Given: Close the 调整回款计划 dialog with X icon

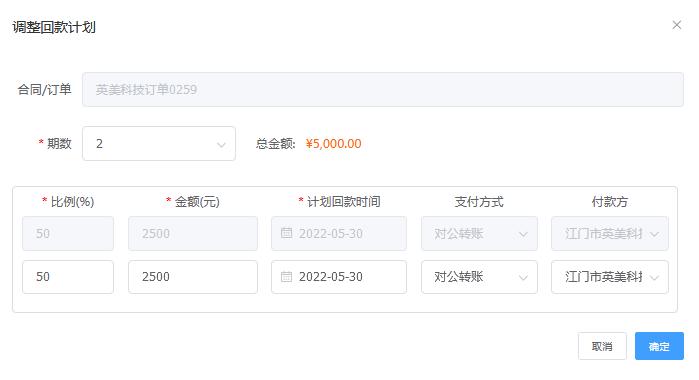Looking at the screenshot, I should pyautogui.click(x=676, y=25).
